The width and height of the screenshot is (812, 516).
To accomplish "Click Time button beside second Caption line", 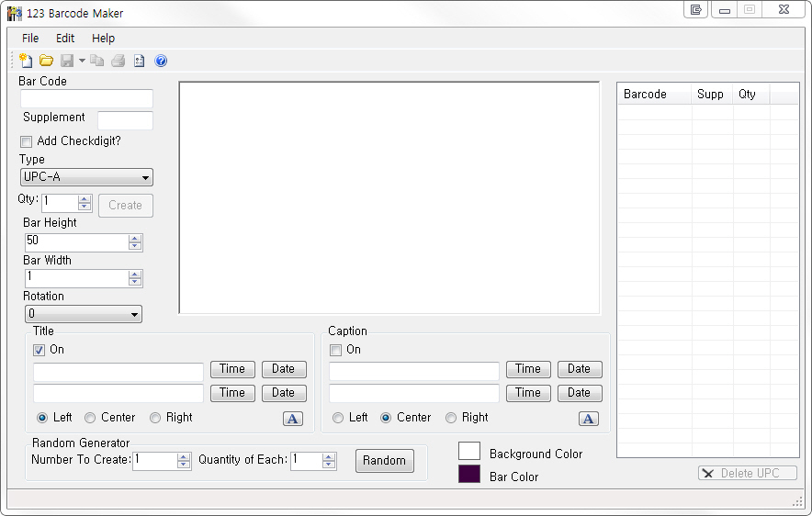I will [528, 393].
